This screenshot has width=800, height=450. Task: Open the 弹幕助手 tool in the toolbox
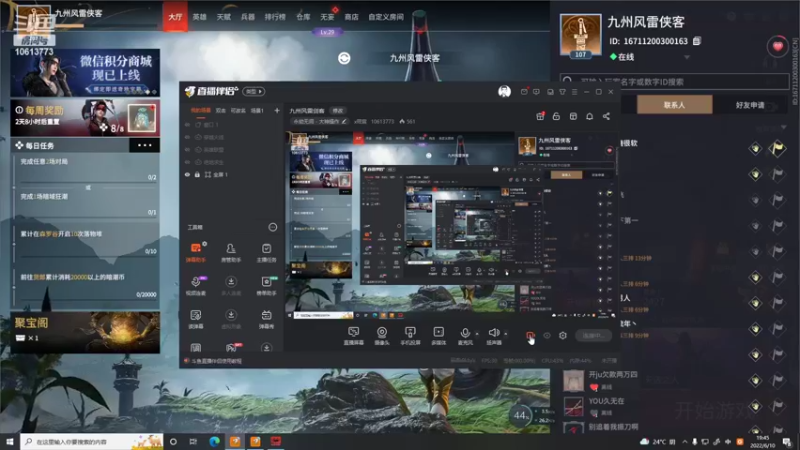click(196, 252)
